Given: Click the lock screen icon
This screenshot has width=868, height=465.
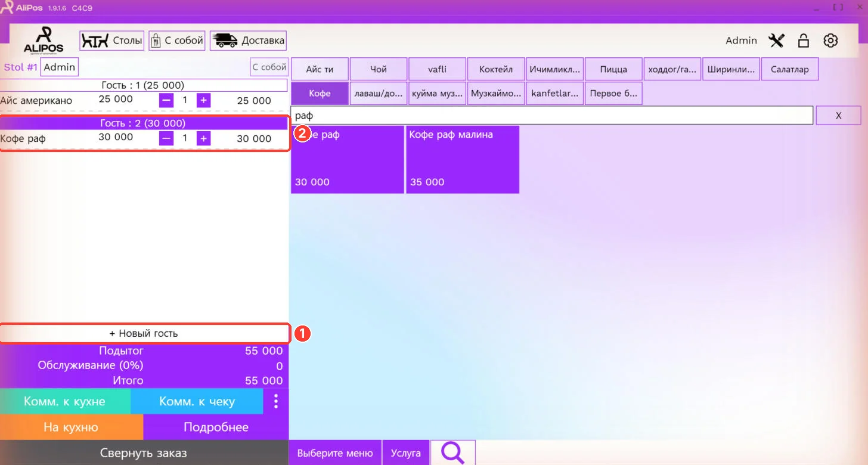Looking at the screenshot, I should (804, 41).
